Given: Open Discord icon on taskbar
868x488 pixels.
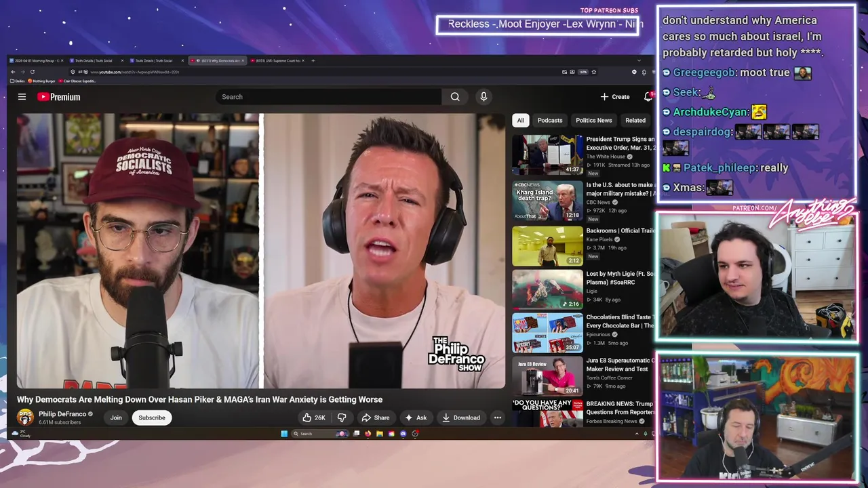Looking at the screenshot, I should [x=403, y=434].
